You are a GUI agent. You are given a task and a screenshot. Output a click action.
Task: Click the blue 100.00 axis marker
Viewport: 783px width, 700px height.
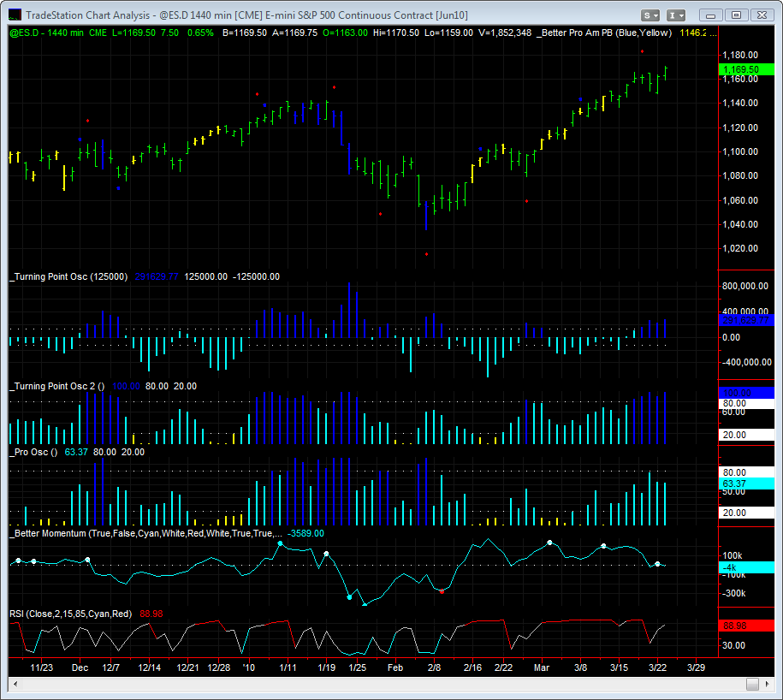pyautogui.click(x=746, y=393)
